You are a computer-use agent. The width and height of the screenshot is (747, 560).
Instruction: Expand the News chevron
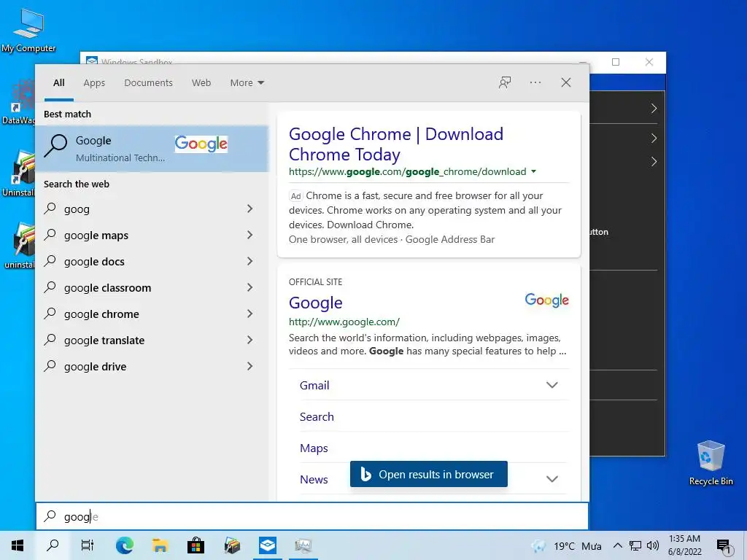(x=551, y=479)
